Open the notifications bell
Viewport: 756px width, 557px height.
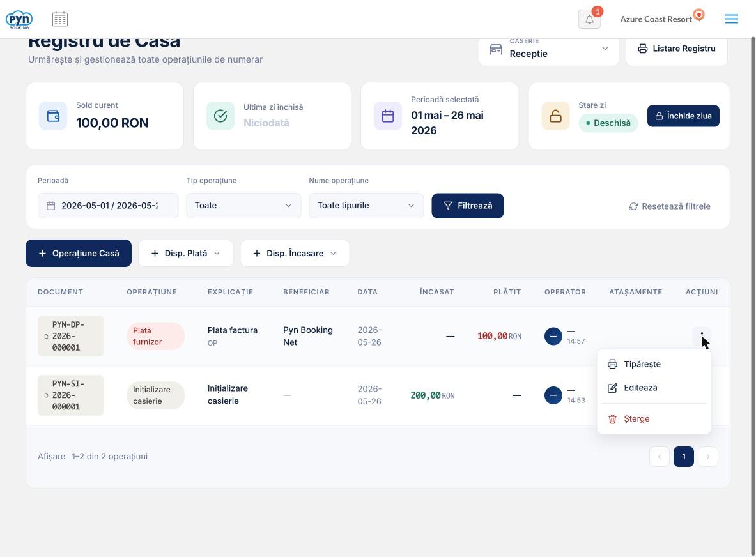point(589,19)
